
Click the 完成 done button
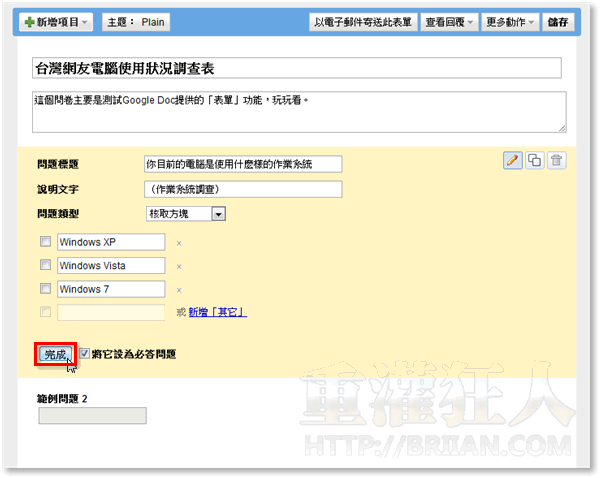[x=55, y=354]
